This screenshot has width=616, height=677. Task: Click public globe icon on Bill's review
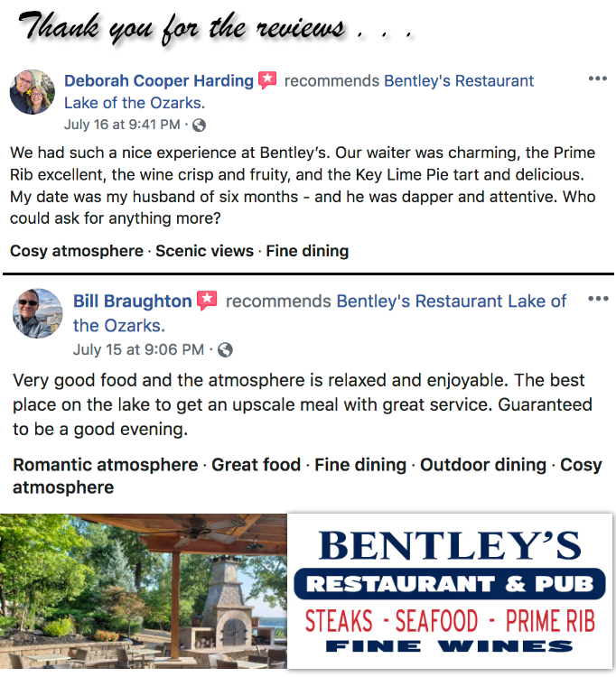click(x=225, y=349)
